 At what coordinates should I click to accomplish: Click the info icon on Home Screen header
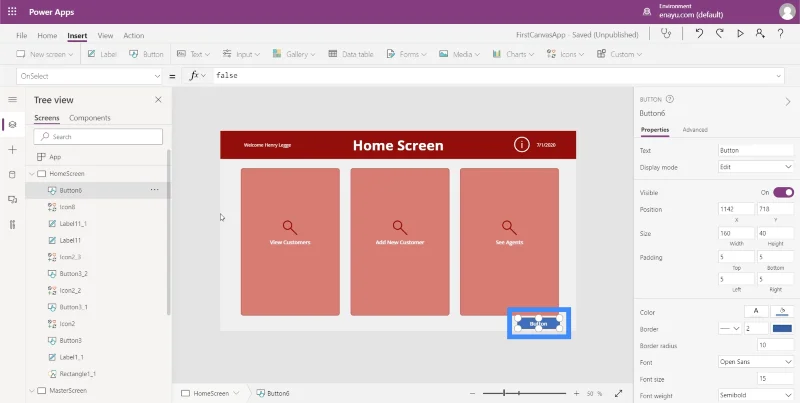(521, 145)
